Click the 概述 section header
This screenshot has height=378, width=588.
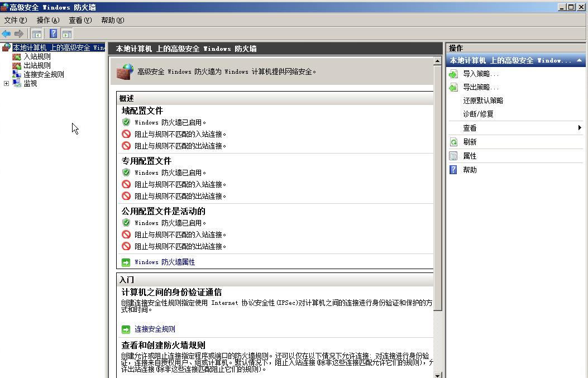(275, 98)
